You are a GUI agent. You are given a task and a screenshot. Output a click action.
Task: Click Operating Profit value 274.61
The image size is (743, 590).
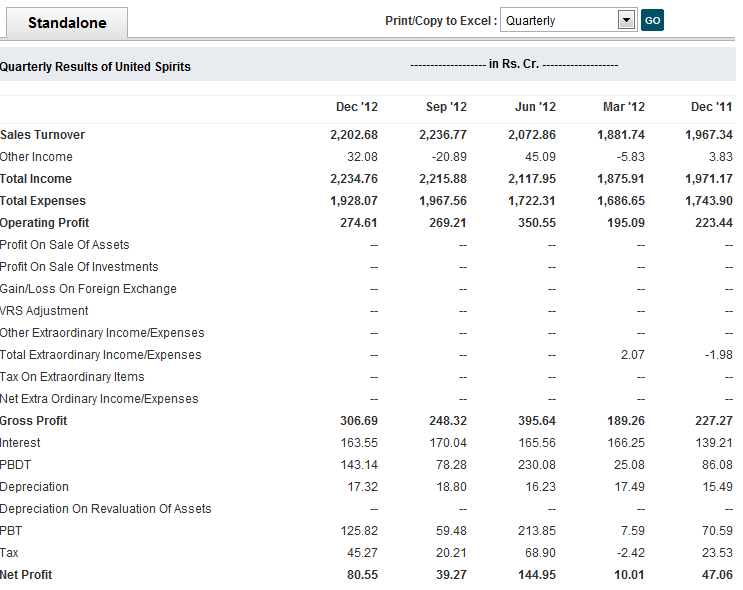359,223
